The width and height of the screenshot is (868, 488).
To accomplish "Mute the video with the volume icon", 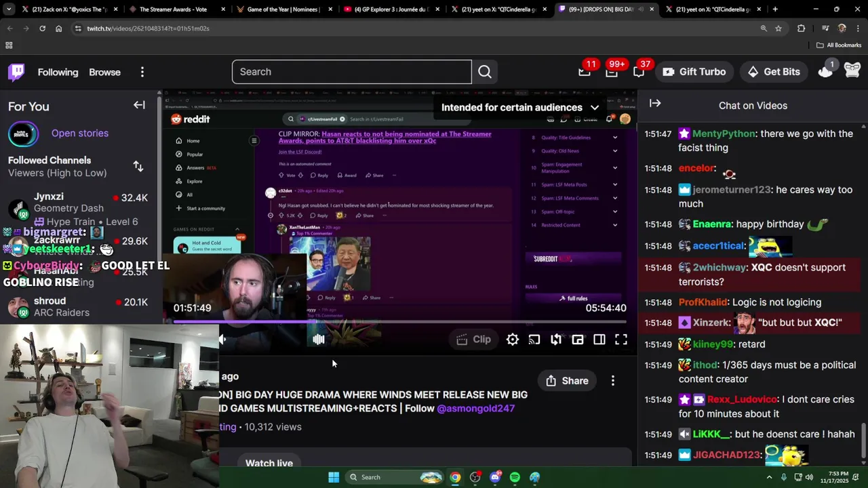I will click(x=223, y=340).
